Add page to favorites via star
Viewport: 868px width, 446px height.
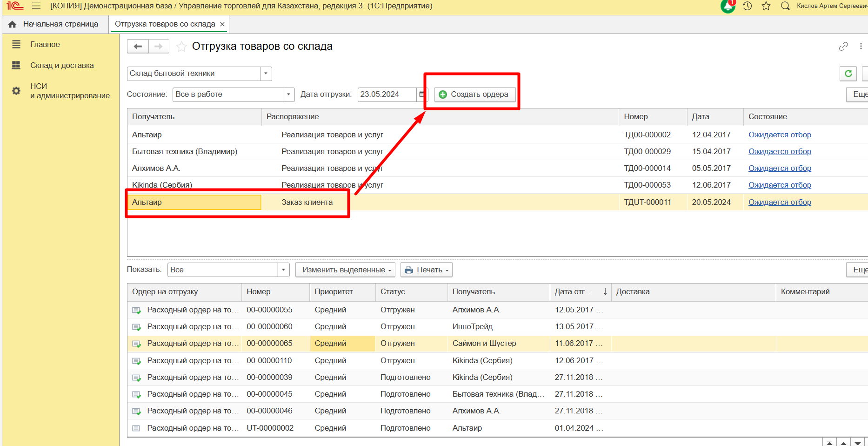click(181, 47)
